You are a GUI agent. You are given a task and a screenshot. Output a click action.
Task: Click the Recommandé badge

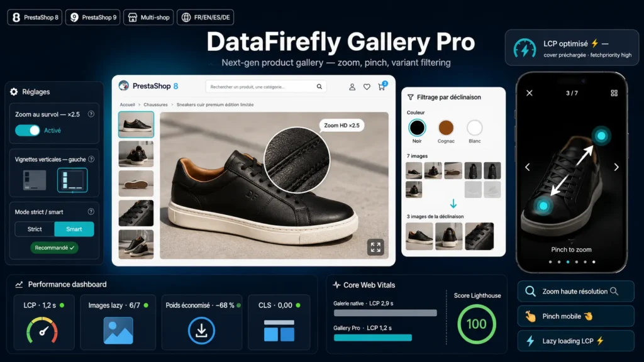click(54, 248)
